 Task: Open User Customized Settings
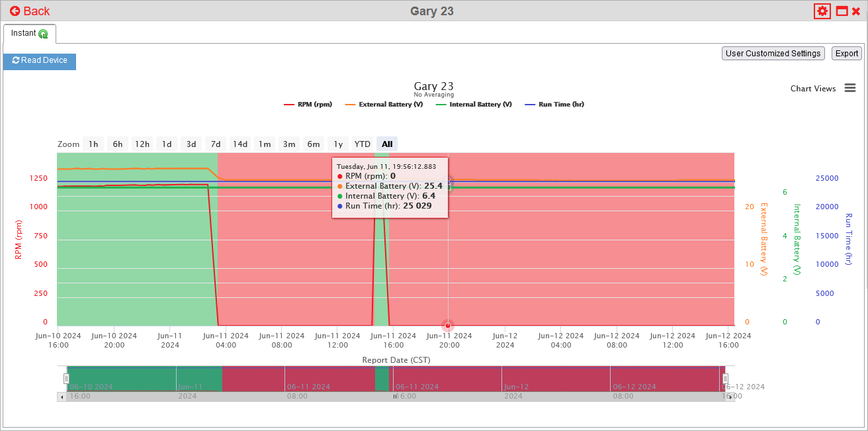pyautogui.click(x=773, y=54)
